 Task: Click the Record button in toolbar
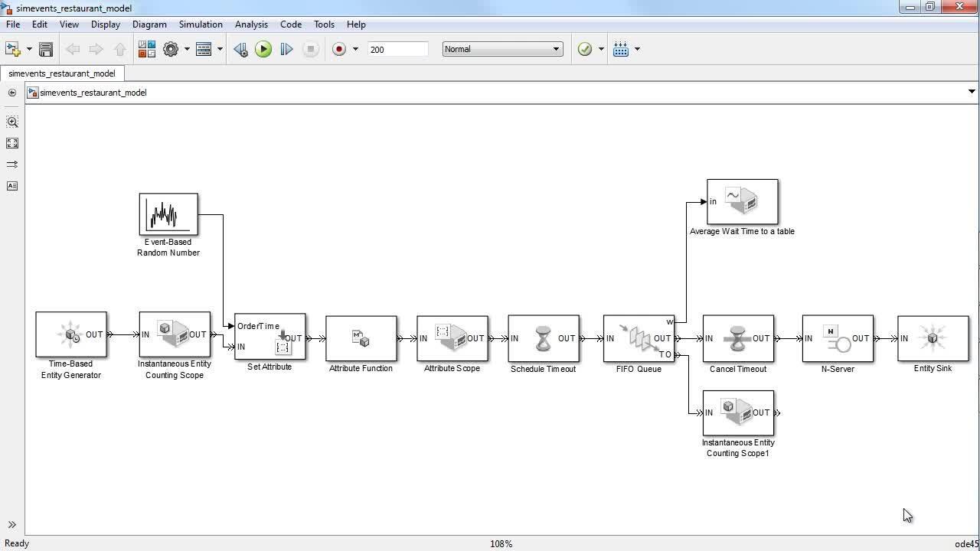click(x=339, y=49)
